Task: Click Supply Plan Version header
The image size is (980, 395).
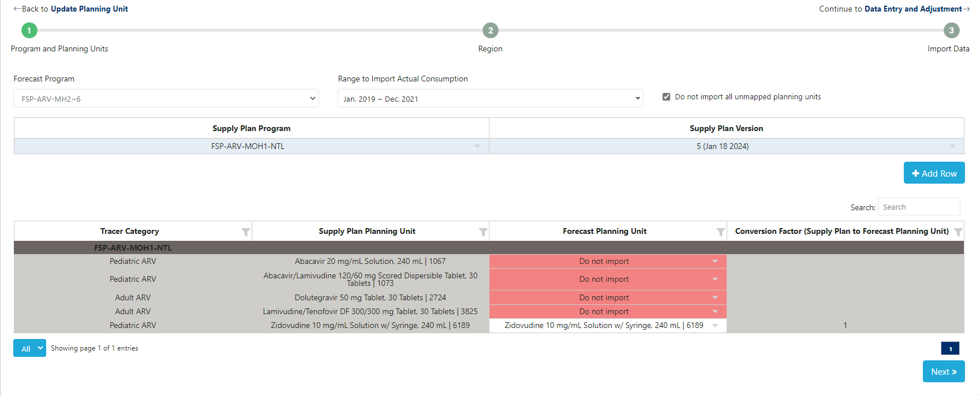Action: click(x=727, y=128)
